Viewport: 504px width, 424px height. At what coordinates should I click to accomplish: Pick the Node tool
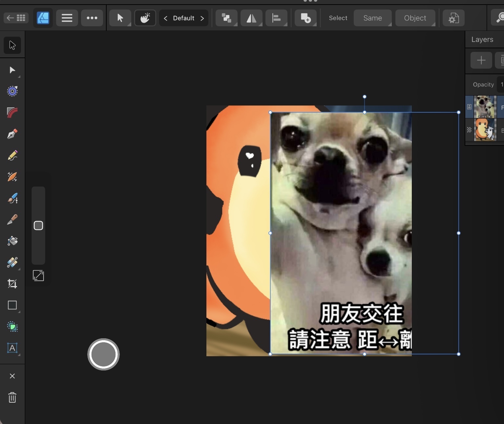pyautogui.click(x=12, y=70)
